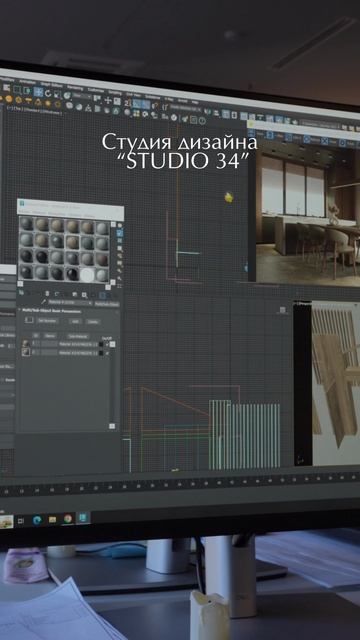Screen dimensions: 360x640
Task: Click Sample UV Tiling icon
Action: (x=120, y=248)
